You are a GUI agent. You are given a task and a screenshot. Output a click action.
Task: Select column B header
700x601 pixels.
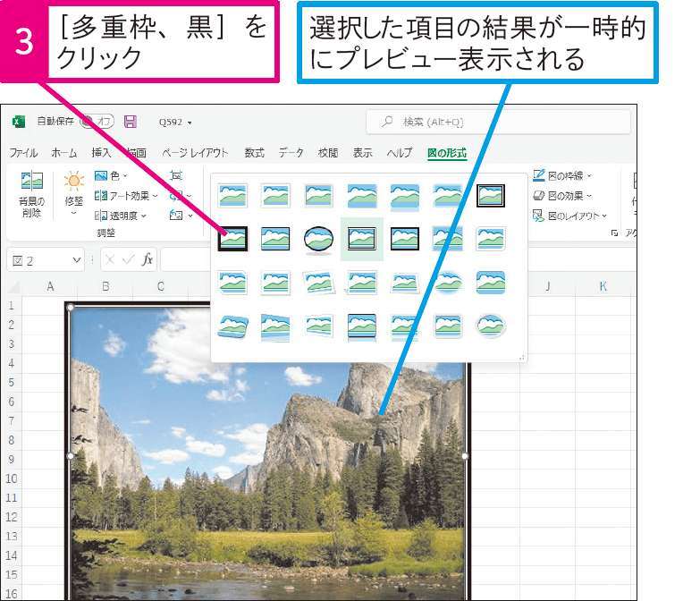coord(105,286)
